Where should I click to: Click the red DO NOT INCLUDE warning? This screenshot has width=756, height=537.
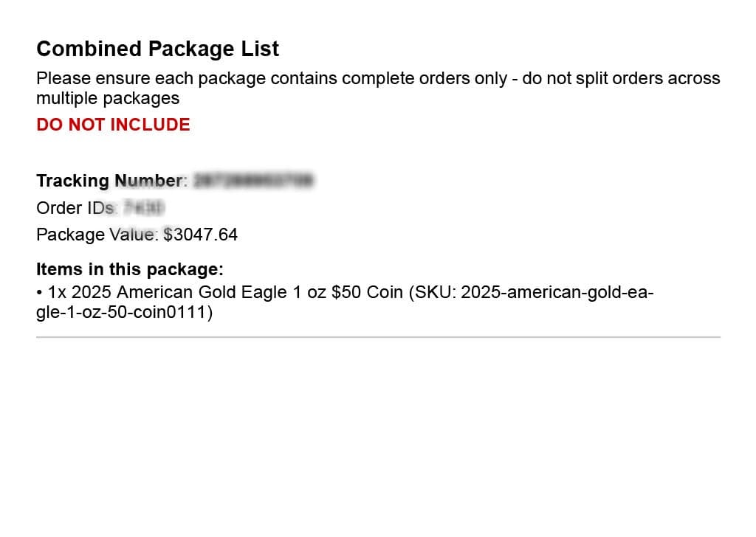tap(113, 125)
